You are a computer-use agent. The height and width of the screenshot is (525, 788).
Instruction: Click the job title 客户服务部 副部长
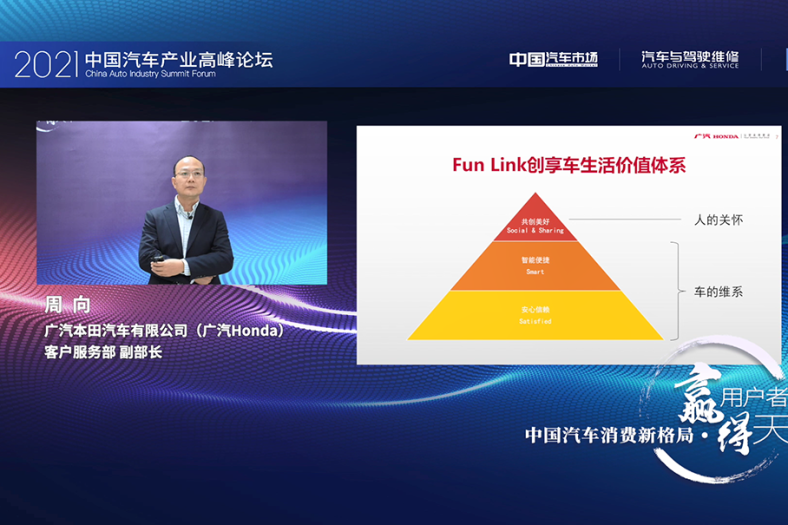103,352
